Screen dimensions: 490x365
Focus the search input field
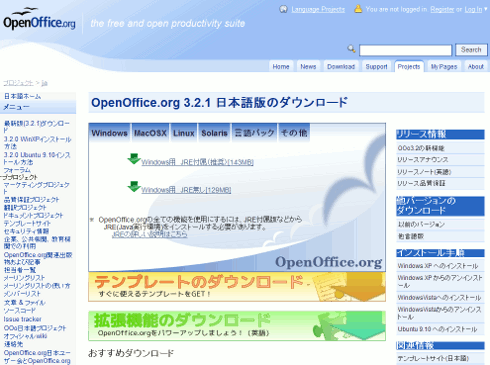[405, 50]
